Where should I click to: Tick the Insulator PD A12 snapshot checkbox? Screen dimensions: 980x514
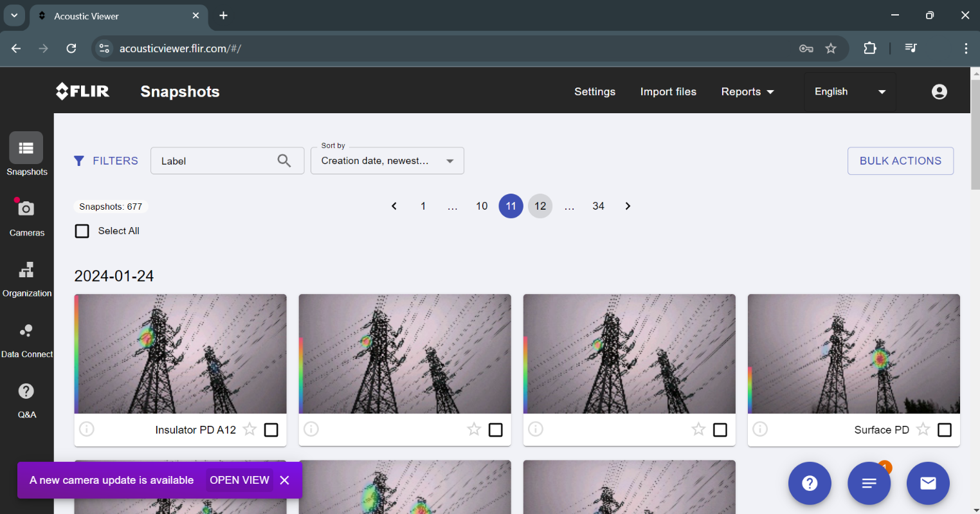271,430
